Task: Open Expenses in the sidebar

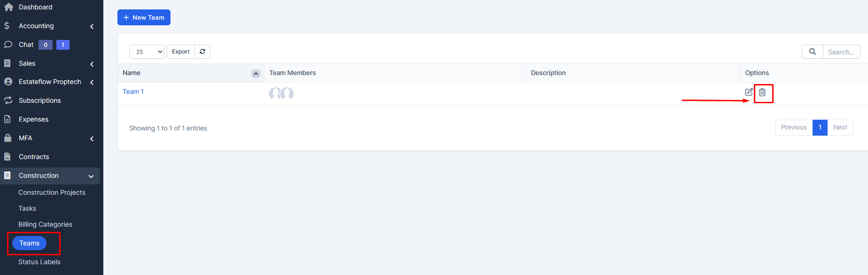Action: (33, 119)
